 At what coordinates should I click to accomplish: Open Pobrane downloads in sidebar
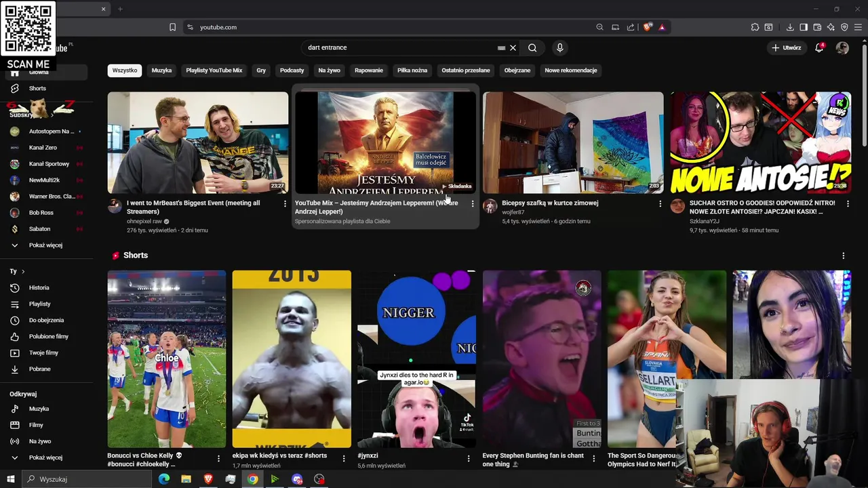click(39, 369)
